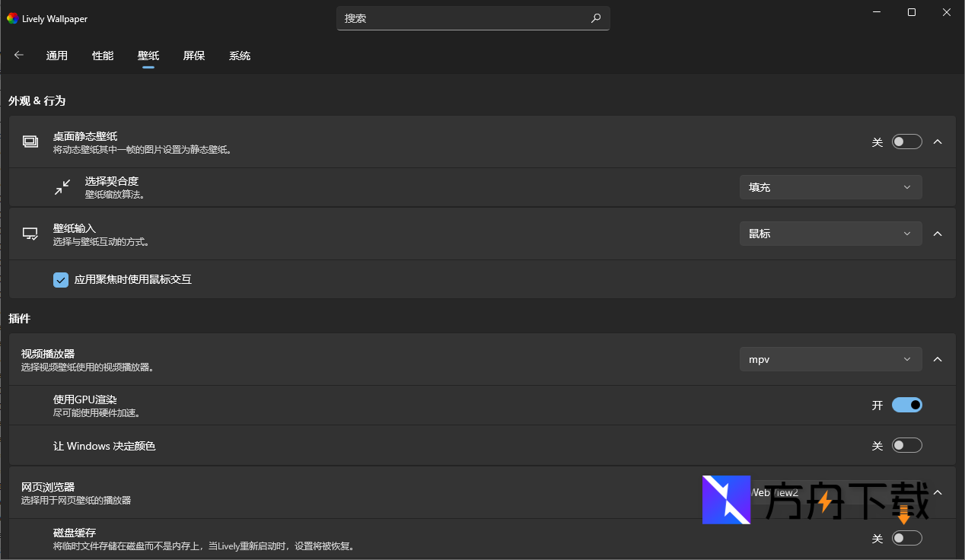Click the Lively Wallpaper app logo

point(12,18)
